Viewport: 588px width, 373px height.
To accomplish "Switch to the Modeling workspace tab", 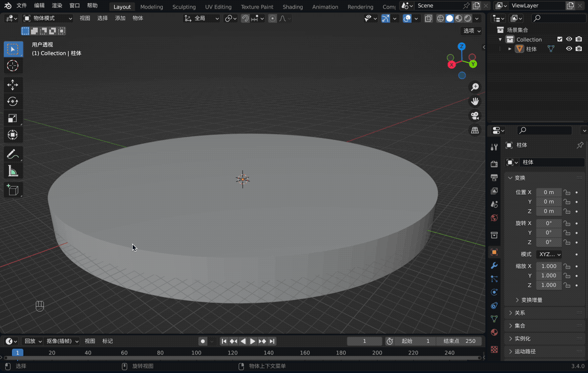I will pyautogui.click(x=151, y=7).
